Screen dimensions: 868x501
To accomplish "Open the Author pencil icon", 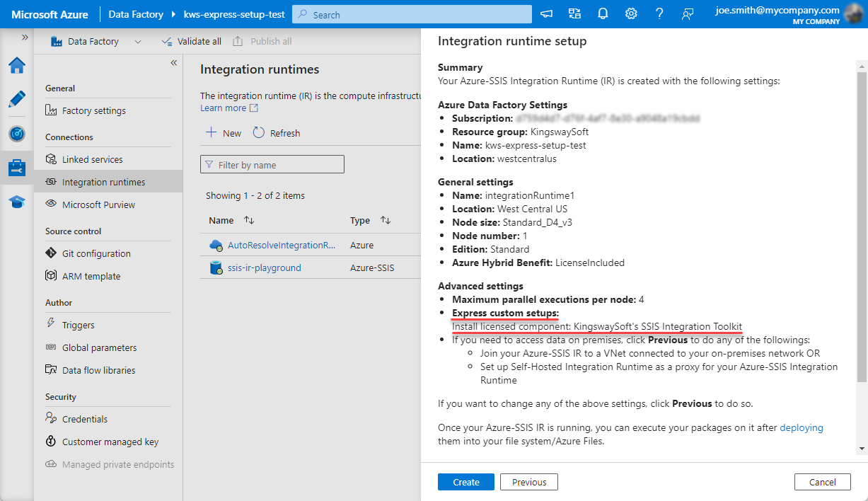I will pos(17,99).
